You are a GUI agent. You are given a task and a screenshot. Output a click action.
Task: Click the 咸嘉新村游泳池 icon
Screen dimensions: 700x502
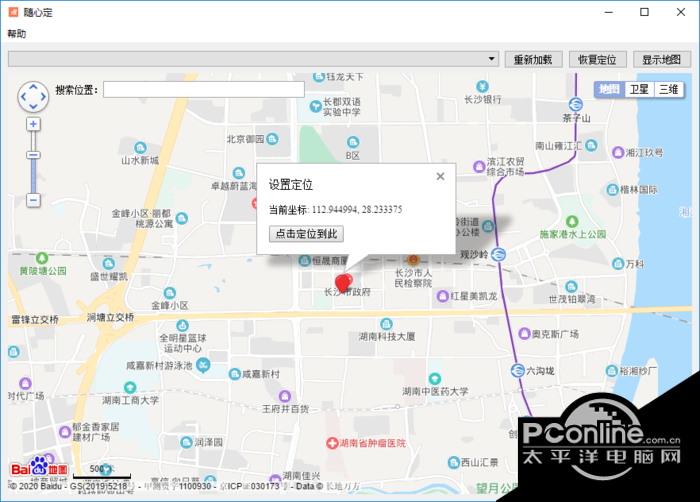pos(203,365)
